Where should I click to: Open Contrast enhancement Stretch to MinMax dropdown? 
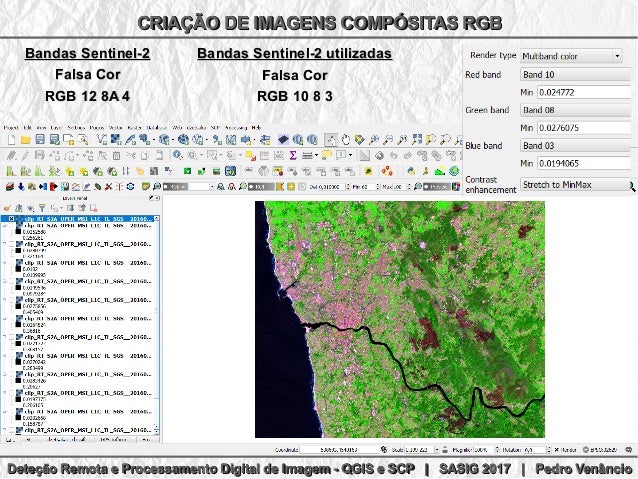pyautogui.click(x=575, y=184)
